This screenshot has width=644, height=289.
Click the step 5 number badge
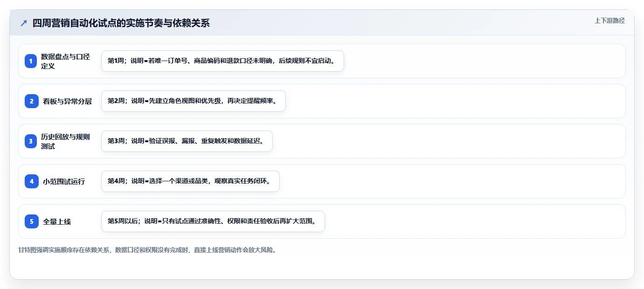tap(31, 221)
